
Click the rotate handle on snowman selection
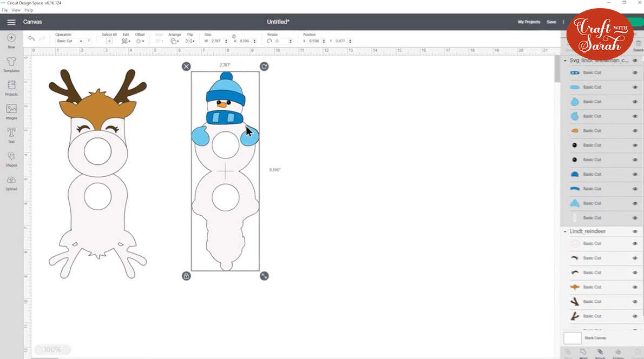coord(264,67)
